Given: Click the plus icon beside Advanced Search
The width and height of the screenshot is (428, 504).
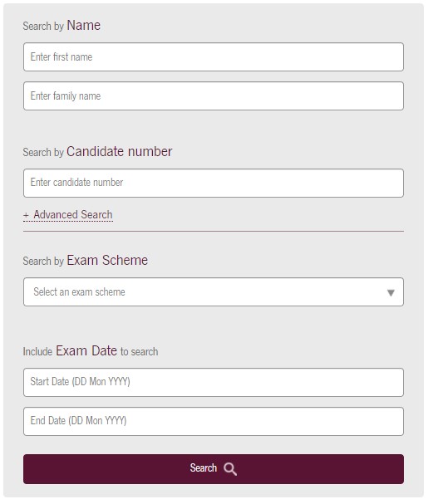Looking at the screenshot, I should [26, 215].
